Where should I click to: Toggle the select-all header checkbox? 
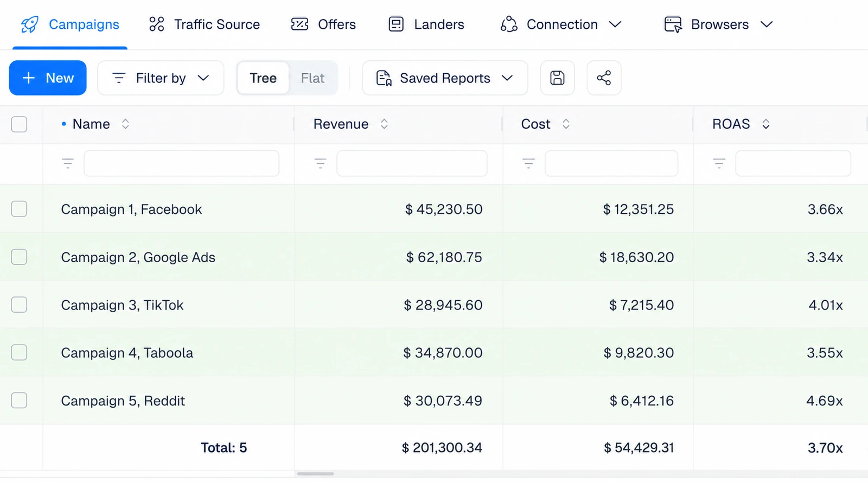click(19, 124)
